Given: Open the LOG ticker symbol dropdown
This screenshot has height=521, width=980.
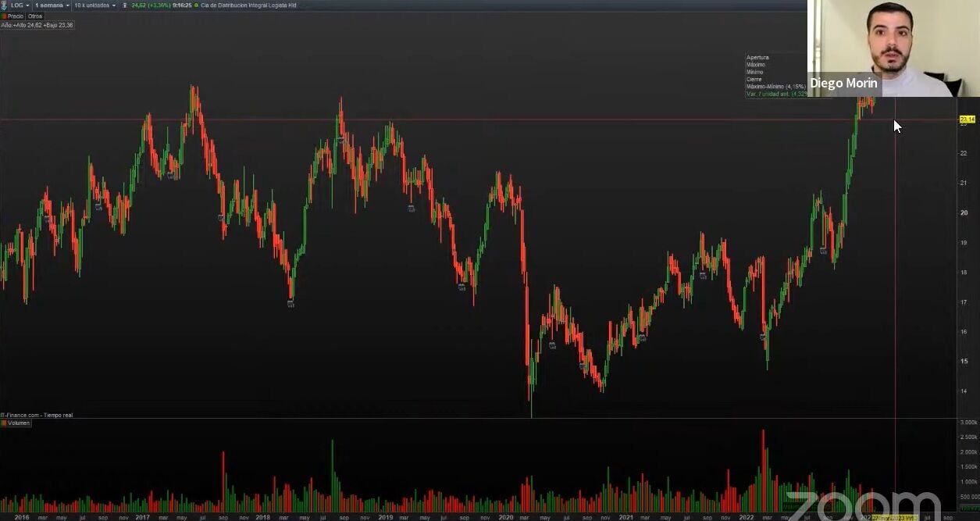Looking at the screenshot, I should 20,5.
